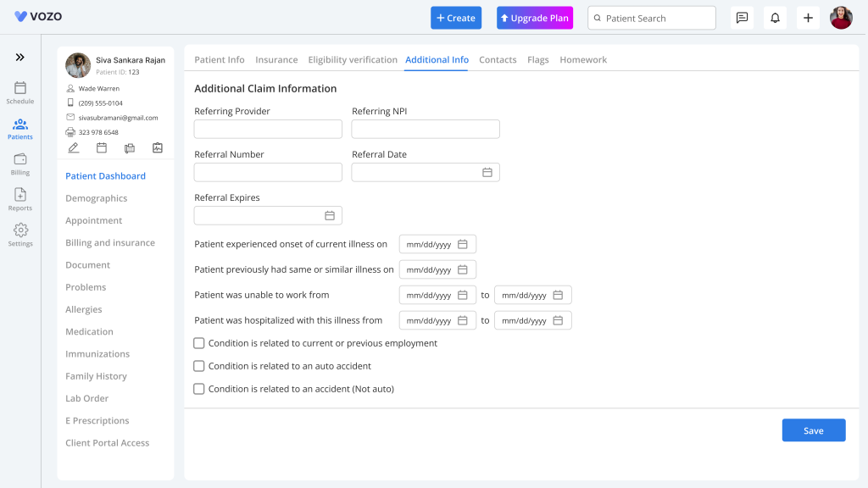Image resolution: width=868 pixels, height=488 pixels.
Task: Expand the sidebar with double chevron
Action: (20, 57)
